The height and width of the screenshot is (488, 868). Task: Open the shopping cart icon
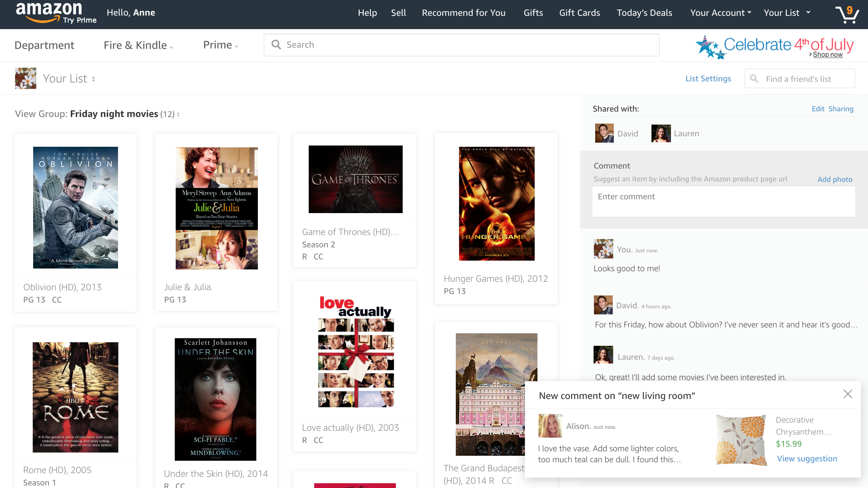[847, 14]
